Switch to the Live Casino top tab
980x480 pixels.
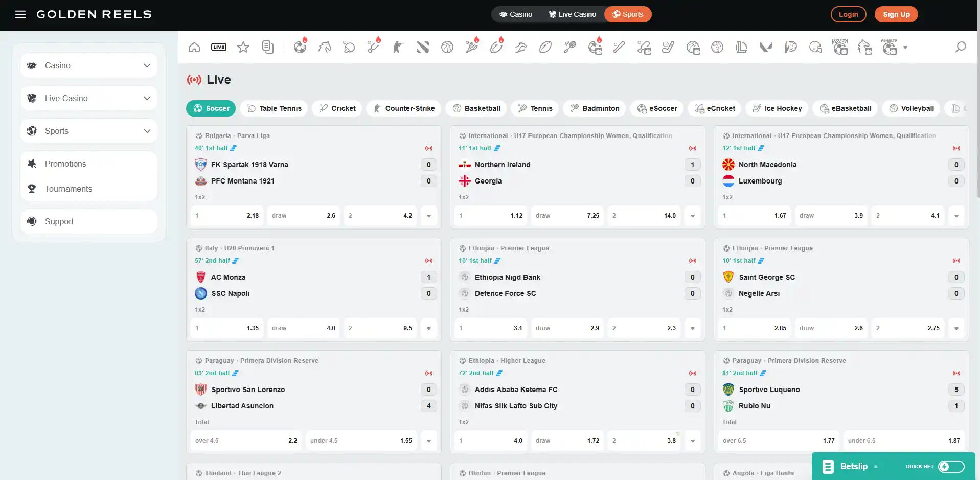pos(572,14)
